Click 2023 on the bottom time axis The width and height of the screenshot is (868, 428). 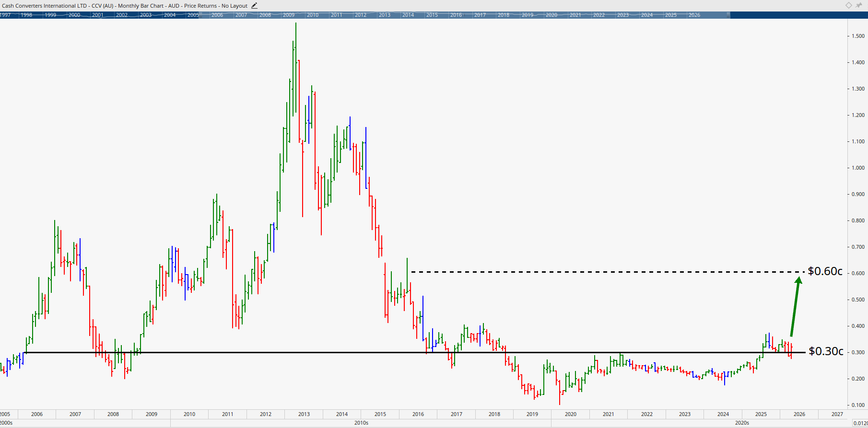point(685,414)
